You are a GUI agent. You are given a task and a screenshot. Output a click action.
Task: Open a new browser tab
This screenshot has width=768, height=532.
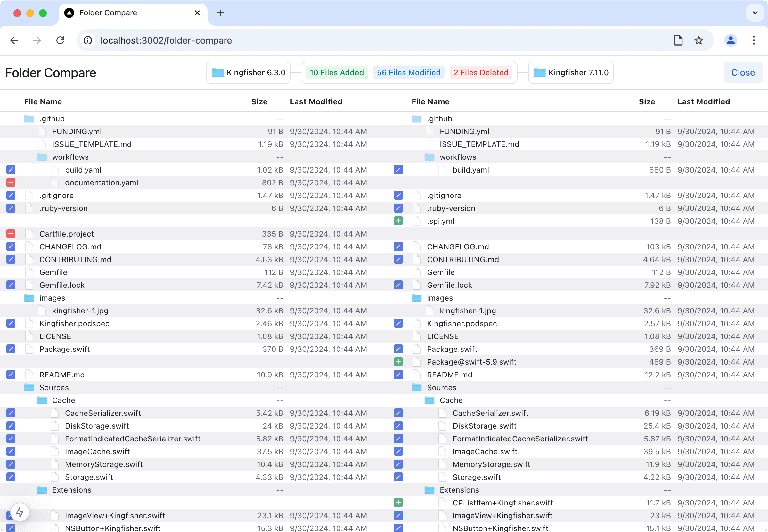[220, 13]
